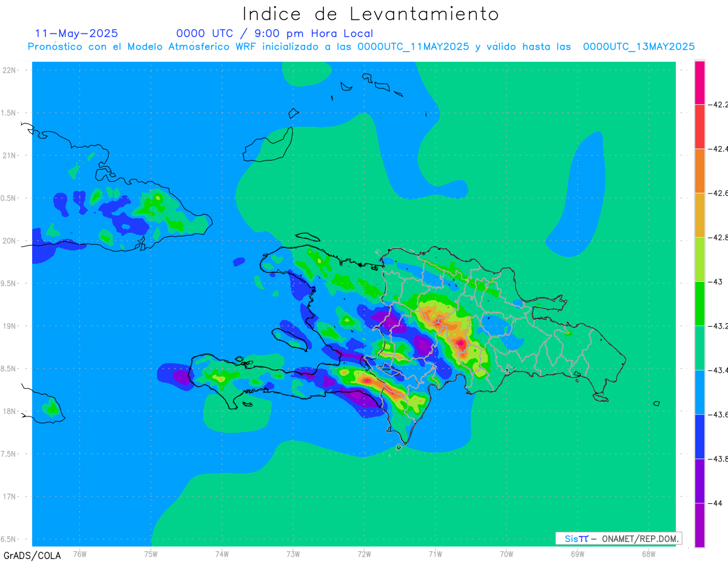The height and width of the screenshot is (562, 728).
Task: Click legend value -43
Action: coord(715,282)
